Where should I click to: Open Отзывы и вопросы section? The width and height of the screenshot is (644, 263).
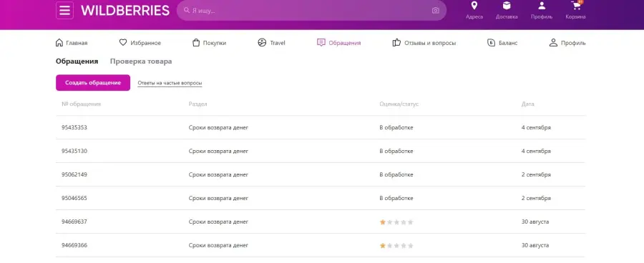424,43
